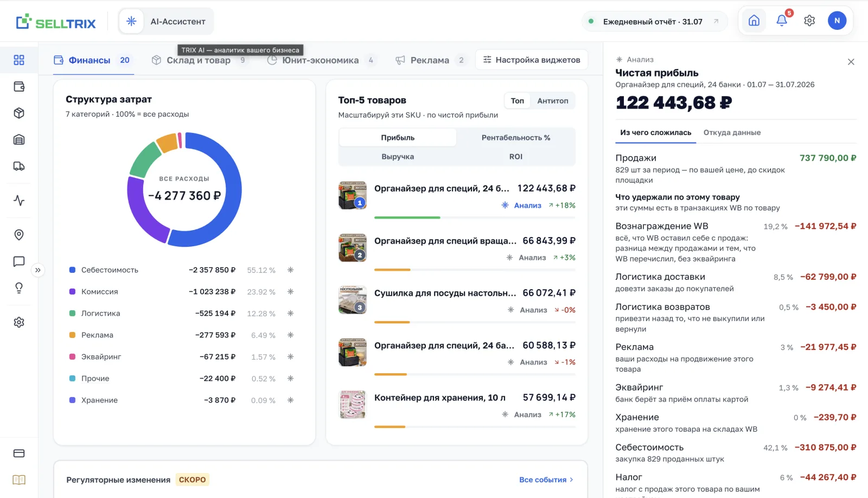Click analysis star for Реклама cost row
This screenshot has height=498, width=868.
pyautogui.click(x=291, y=335)
